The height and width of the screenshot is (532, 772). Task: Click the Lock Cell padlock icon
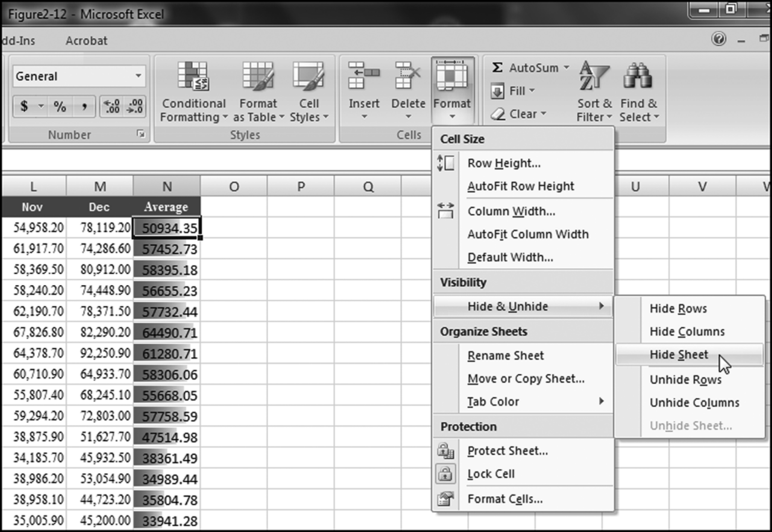445,474
